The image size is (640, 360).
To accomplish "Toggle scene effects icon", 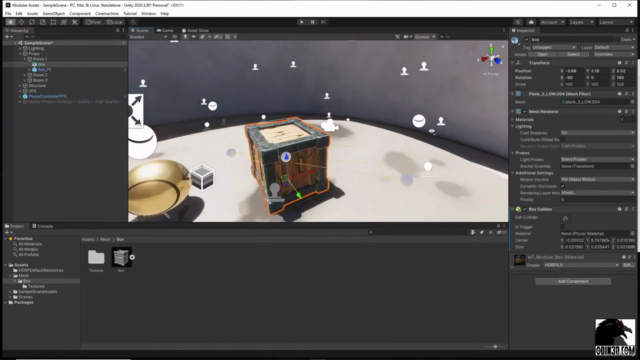I will pyautogui.click(x=202, y=37).
